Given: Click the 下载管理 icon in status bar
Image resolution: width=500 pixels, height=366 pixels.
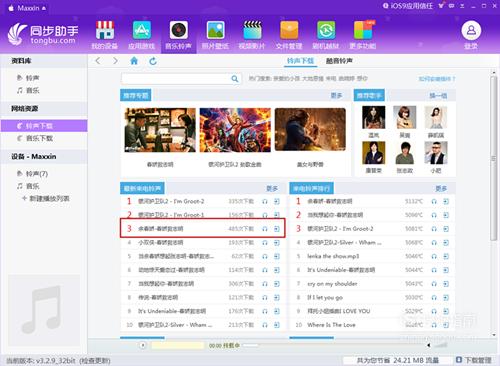Looking at the screenshot, I should (x=459, y=360).
